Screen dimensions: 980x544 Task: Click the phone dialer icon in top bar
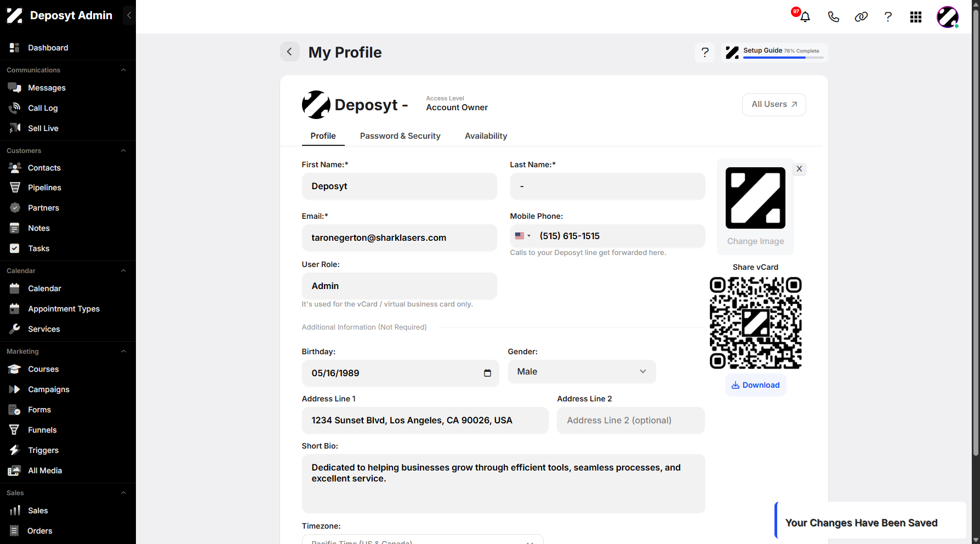[833, 16]
